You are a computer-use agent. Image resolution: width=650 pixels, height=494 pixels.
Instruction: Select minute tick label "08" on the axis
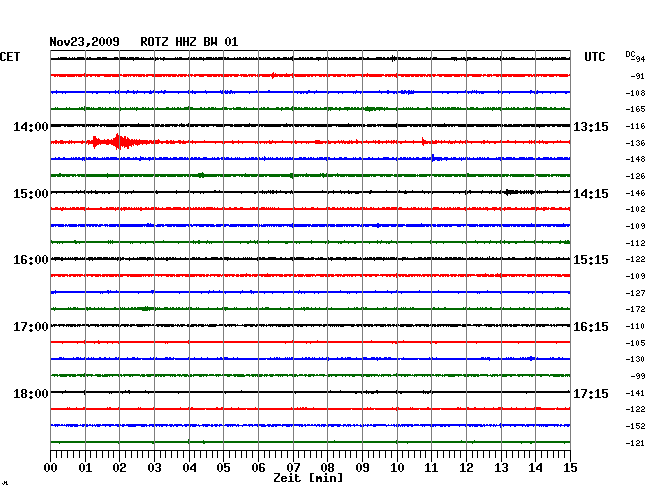pos(327,468)
